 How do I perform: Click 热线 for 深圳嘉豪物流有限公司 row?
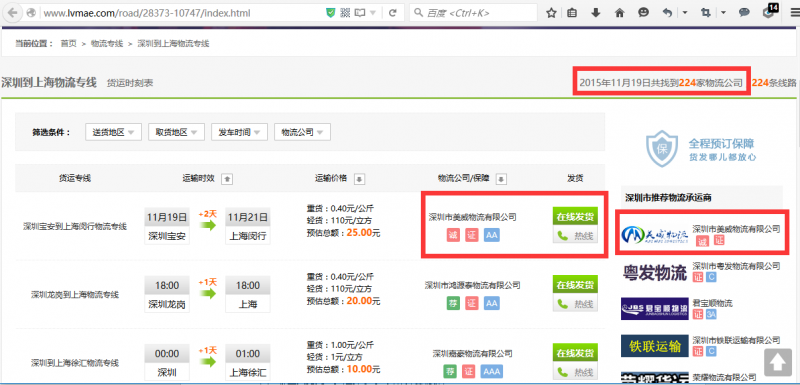click(575, 372)
